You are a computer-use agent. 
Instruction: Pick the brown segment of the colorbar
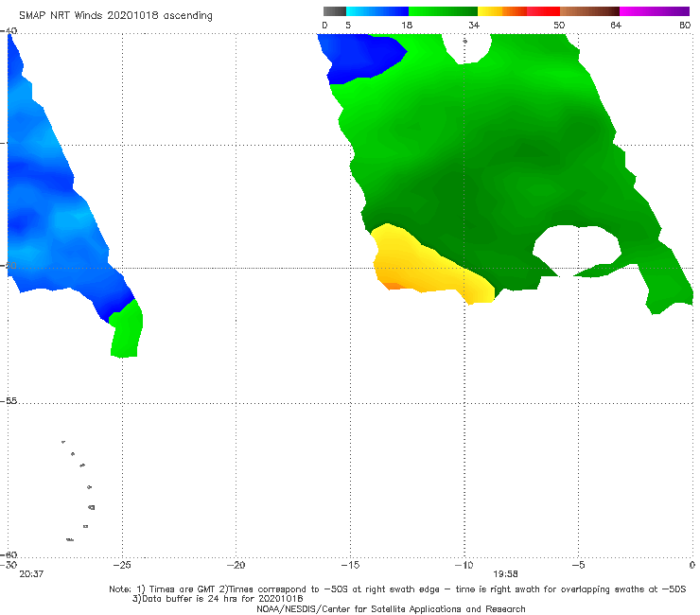589,11
